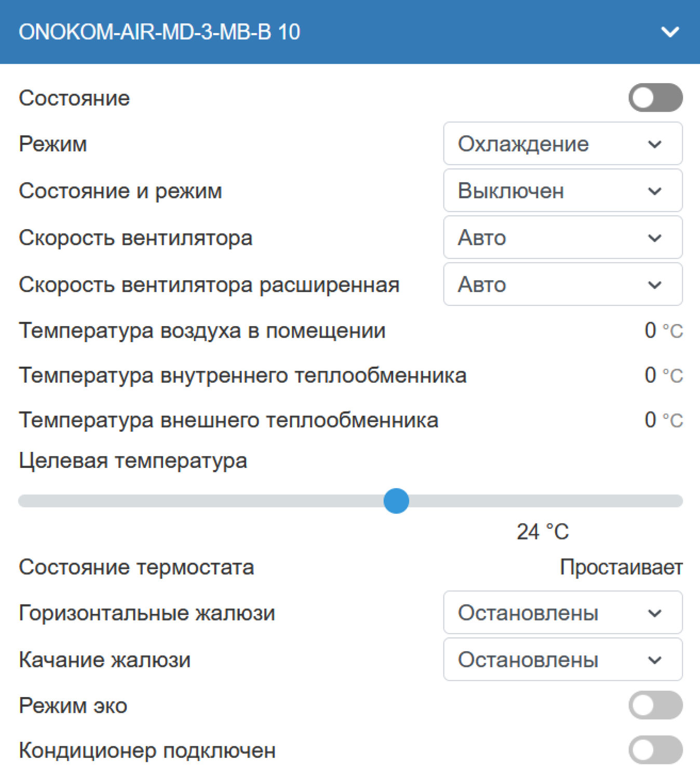
Task: Collapse the ONOKOM-AIR-MD-3-MB-B 10 panel chevron
Action: pos(670,32)
